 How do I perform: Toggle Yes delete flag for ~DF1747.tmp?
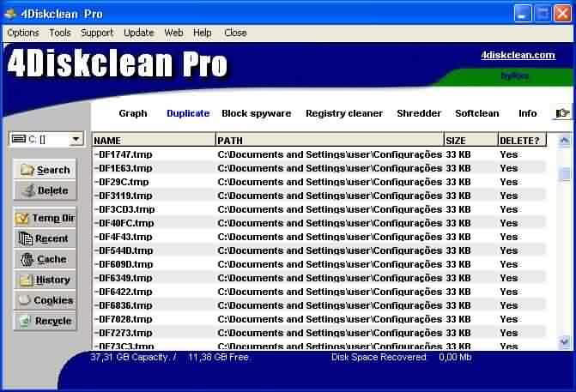pyautogui.click(x=509, y=154)
